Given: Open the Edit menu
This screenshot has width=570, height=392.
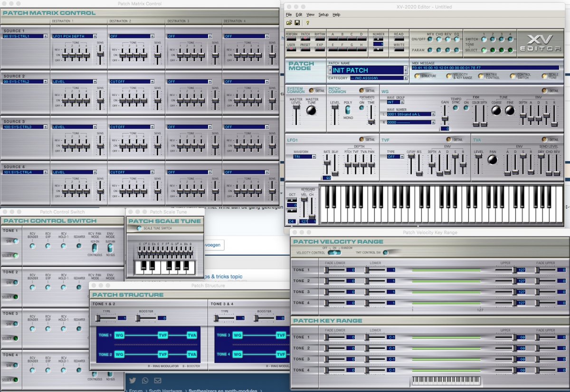Looking at the screenshot, I should click(x=299, y=15).
